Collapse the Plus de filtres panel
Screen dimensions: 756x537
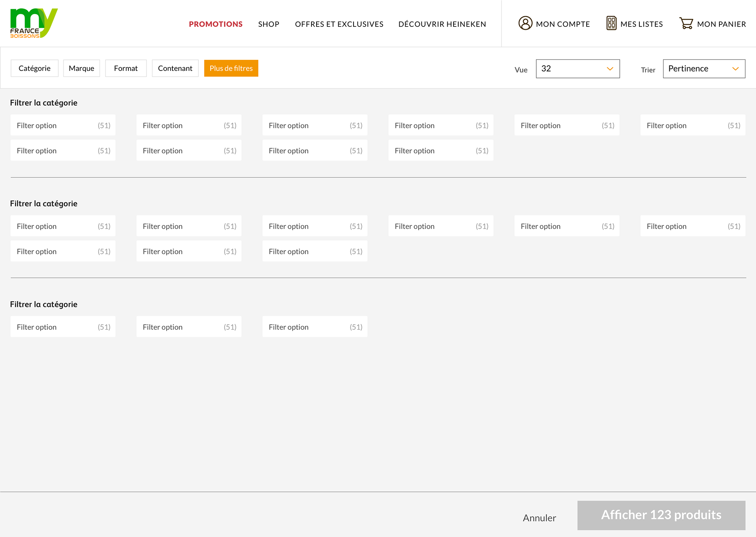(x=231, y=69)
